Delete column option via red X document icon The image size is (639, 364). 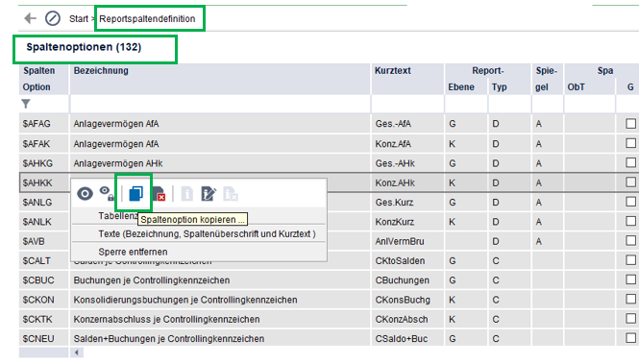coord(159,194)
